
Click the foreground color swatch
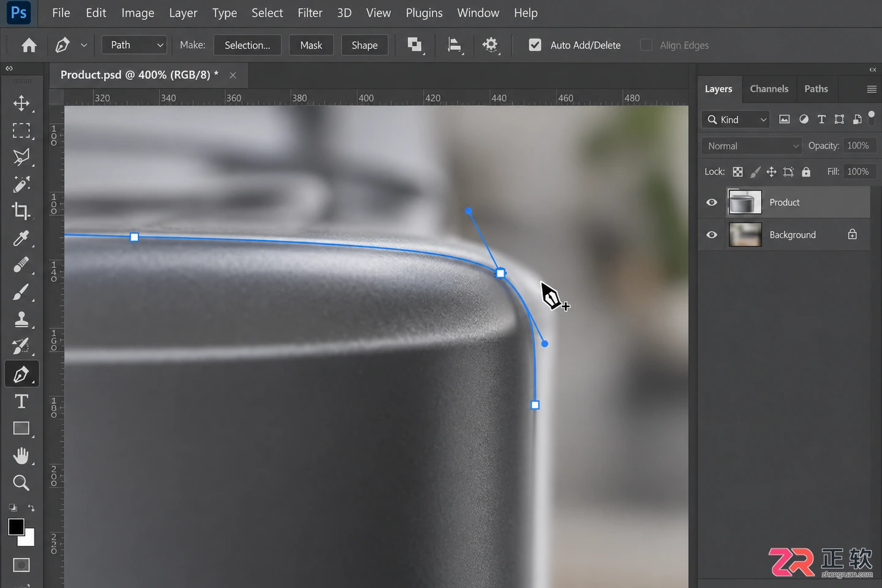point(17,527)
